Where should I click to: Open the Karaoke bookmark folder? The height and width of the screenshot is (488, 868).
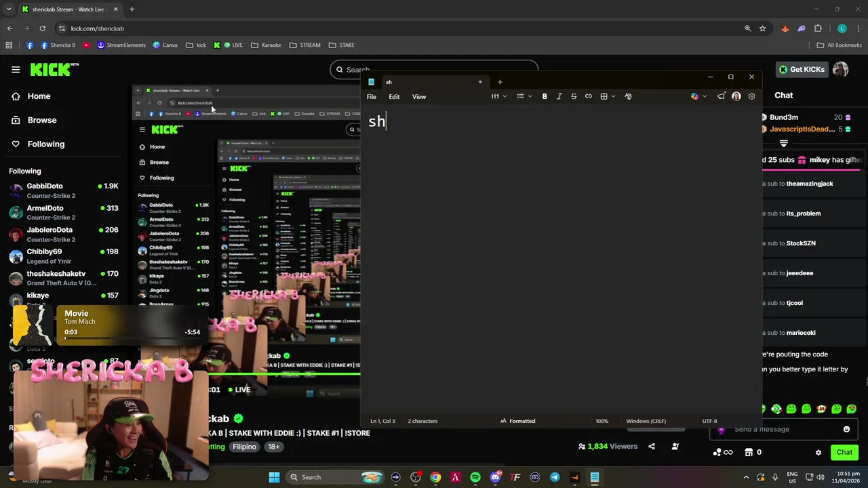[x=266, y=45]
